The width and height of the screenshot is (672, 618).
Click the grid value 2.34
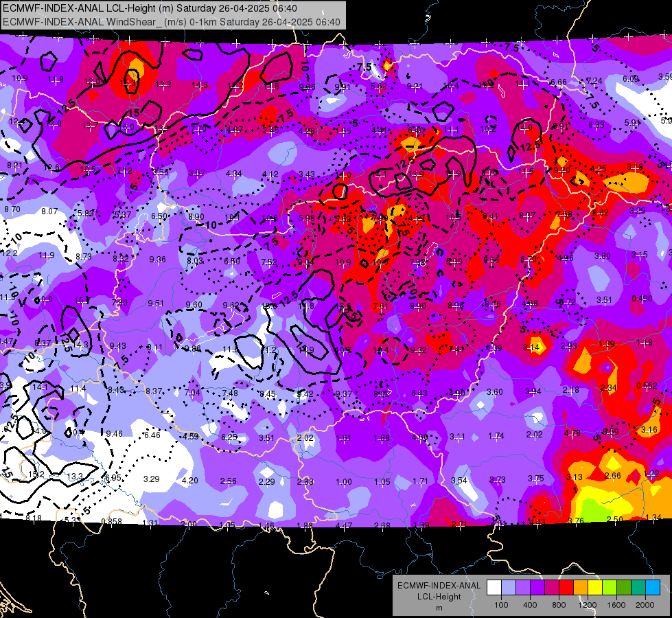coord(609,388)
